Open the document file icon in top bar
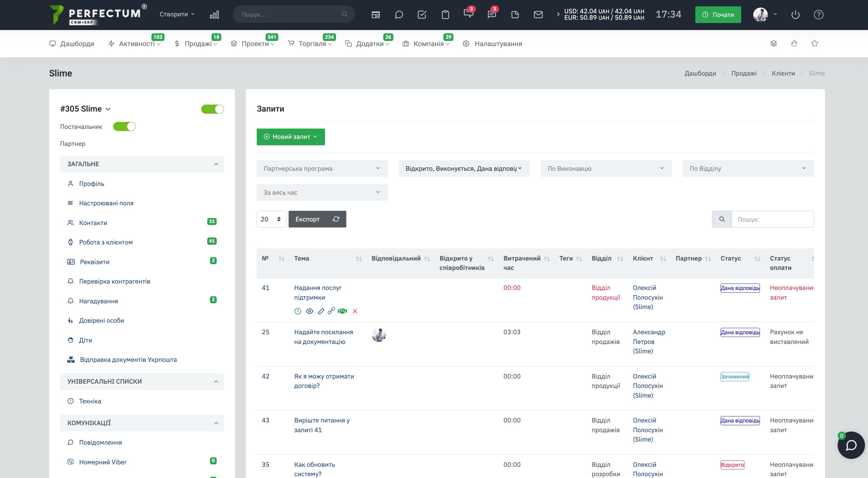 click(515, 15)
